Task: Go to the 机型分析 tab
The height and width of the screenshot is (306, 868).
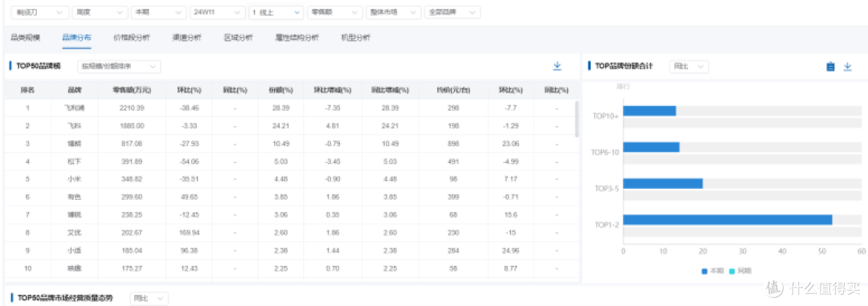Action: 356,38
